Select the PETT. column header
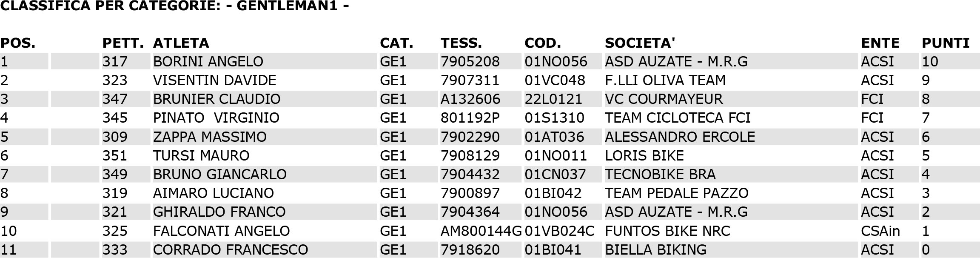 123,43
